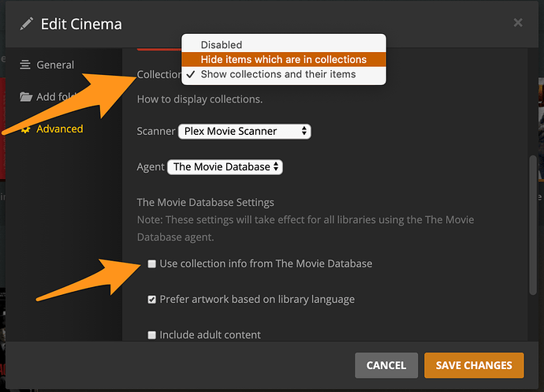
Task: Open the Plex Movie Scanner dropdown
Action: click(244, 131)
